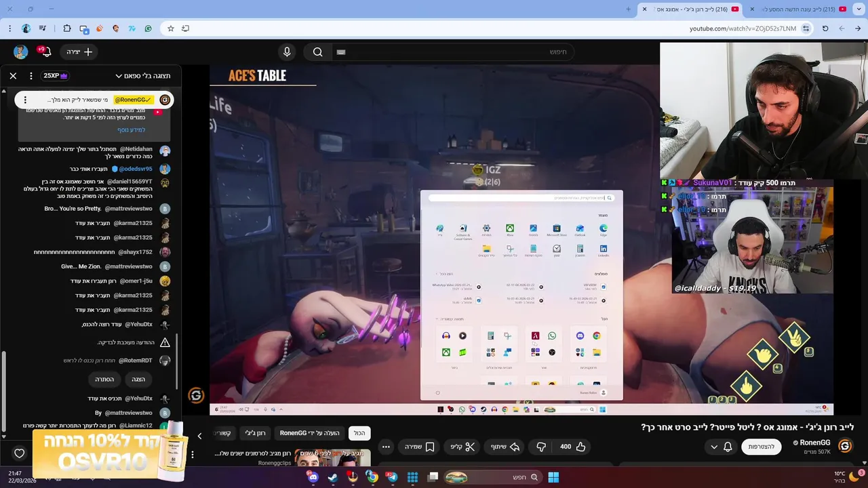Click the 'הצגה' show button in chat
868x488 pixels.
138,379
